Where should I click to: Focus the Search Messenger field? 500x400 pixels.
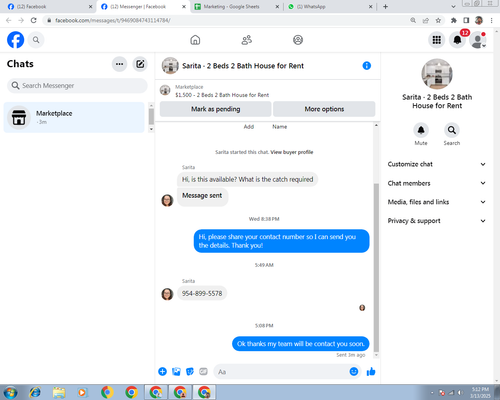[77, 86]
